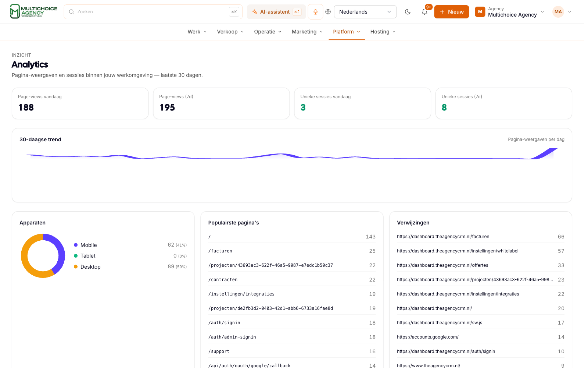This screenshot has height=368, width=588.
Task: Toggle dark mode with moon icon
Action: [408, 12]
